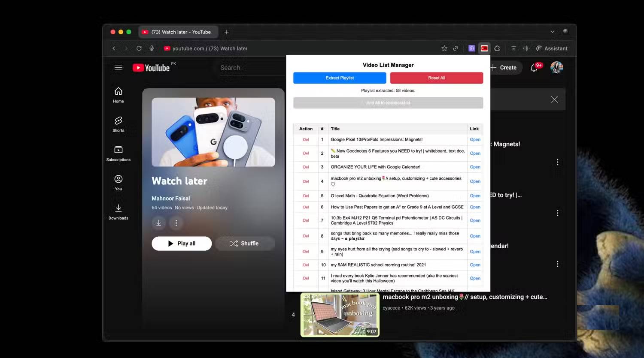Open Downloads in the sidebar
The height and width of the screenshot is (358, 644).
[118, 212]
